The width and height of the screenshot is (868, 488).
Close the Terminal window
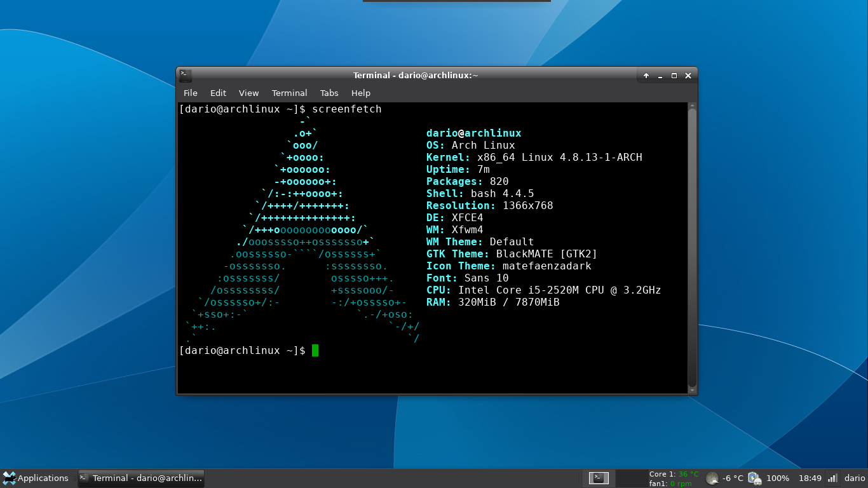(688, 76)
